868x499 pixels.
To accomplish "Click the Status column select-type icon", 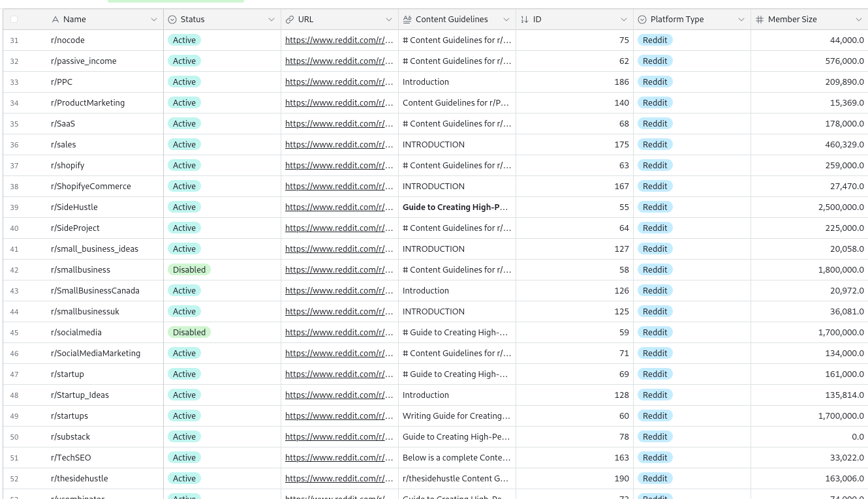I will [x=172, y=20].
